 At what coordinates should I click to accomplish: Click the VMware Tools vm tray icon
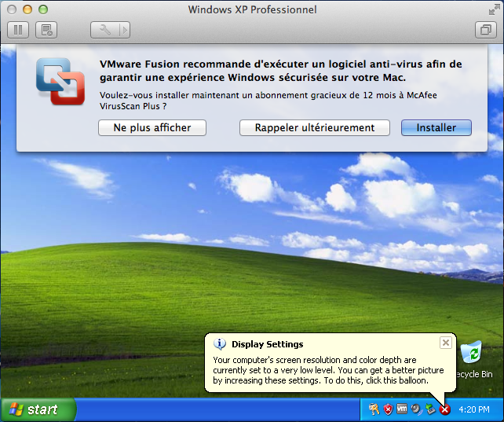pyautogui.click(x=402, y=409)
